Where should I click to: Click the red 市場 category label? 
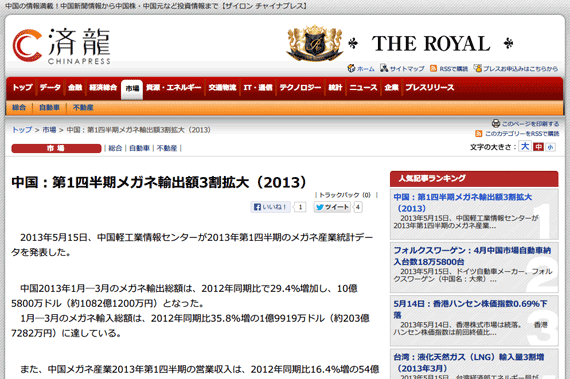click(x=56, y=148)
